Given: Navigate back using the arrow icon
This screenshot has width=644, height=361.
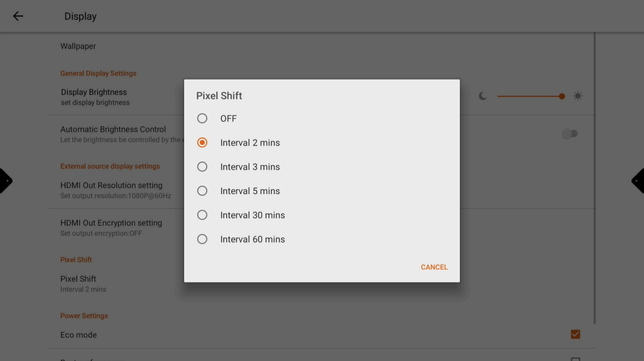Looking at the screenshot, I should click(x=18, y=15).
